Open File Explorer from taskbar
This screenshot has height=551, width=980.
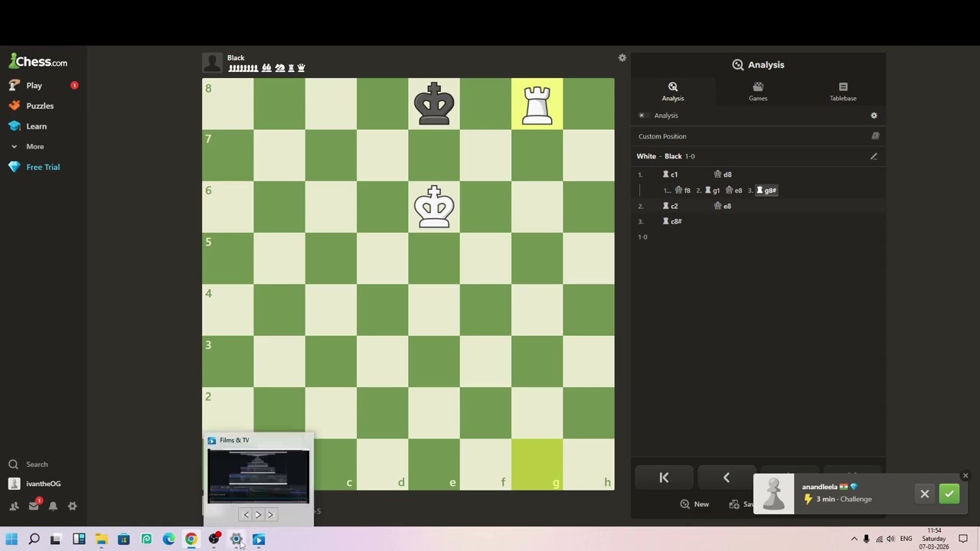(101, 540)
